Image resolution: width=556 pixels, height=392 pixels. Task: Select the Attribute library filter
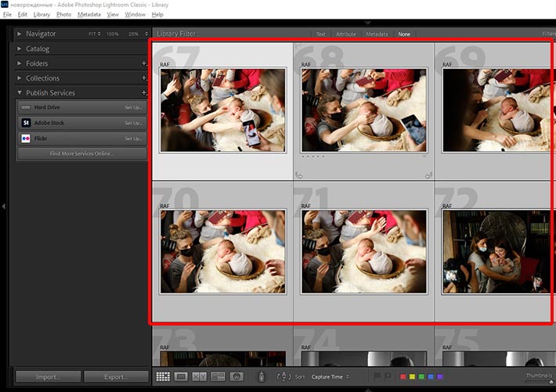(x=345, y=34)
